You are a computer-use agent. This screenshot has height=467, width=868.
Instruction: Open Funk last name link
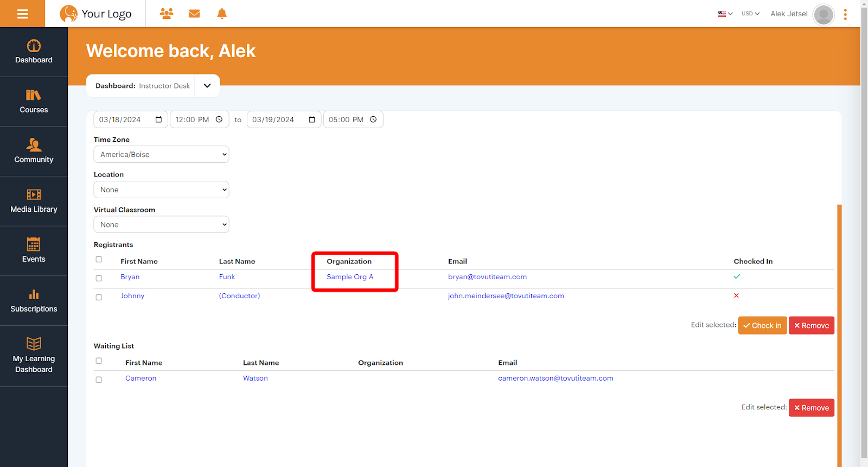tap(227, 277)
